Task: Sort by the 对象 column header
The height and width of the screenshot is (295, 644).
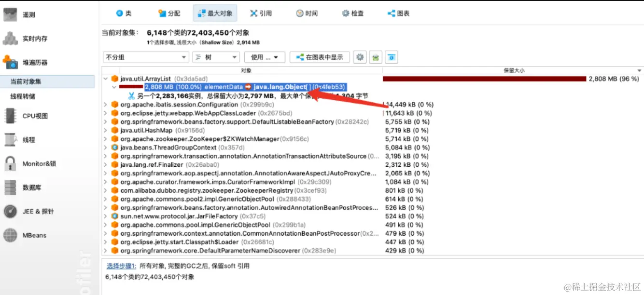Action: [x=246, y=70]
